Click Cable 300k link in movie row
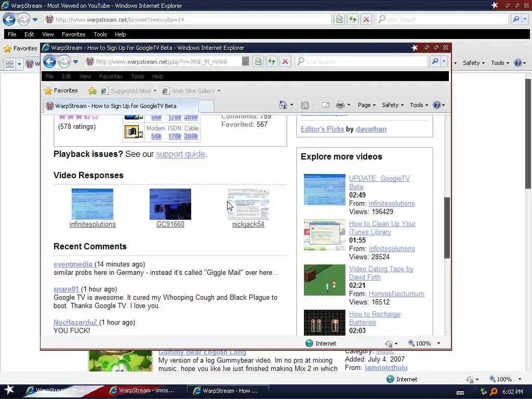The height and width of the screenshot is (399, 532). click(x=191, y=137)
